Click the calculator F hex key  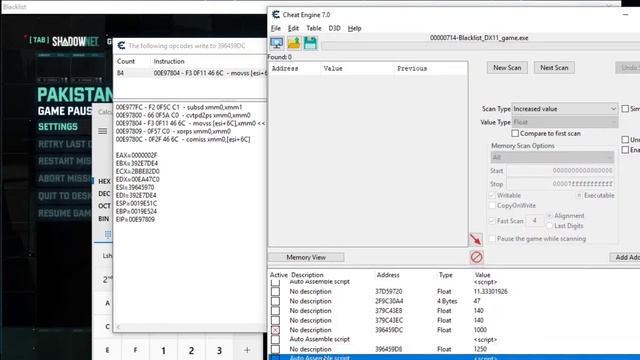click(x=135, y=350)
